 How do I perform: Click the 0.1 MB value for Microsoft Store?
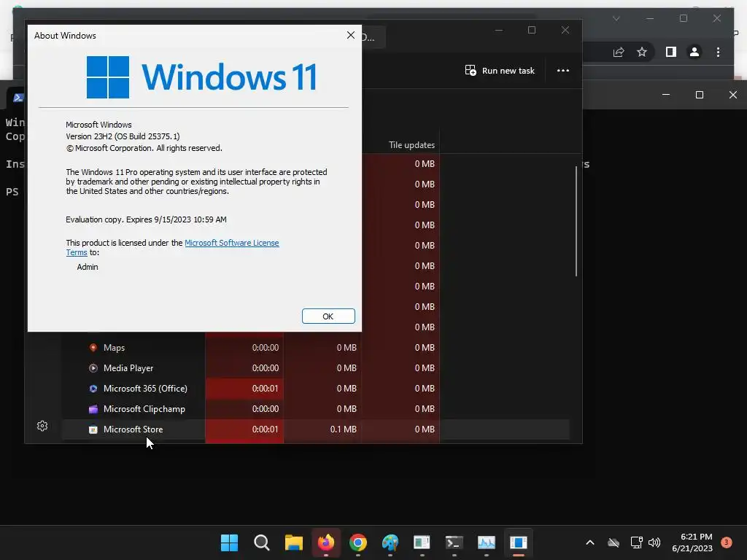[343, 429]
